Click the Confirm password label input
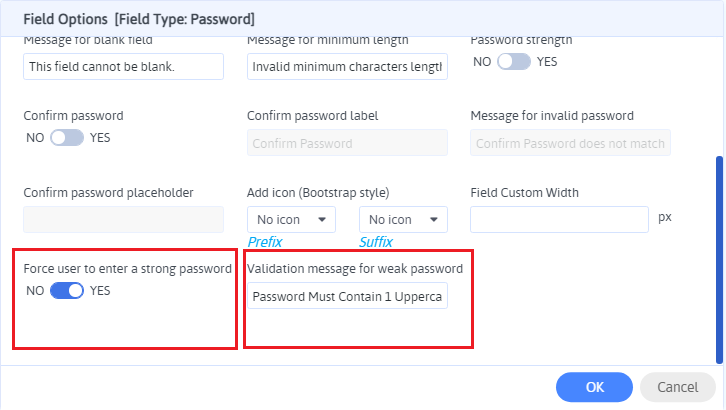 click(x=347, y=143)
